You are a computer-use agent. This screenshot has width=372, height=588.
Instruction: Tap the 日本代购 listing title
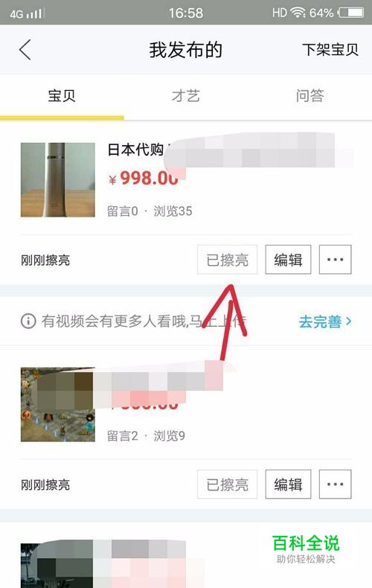[x=135, y=150]
